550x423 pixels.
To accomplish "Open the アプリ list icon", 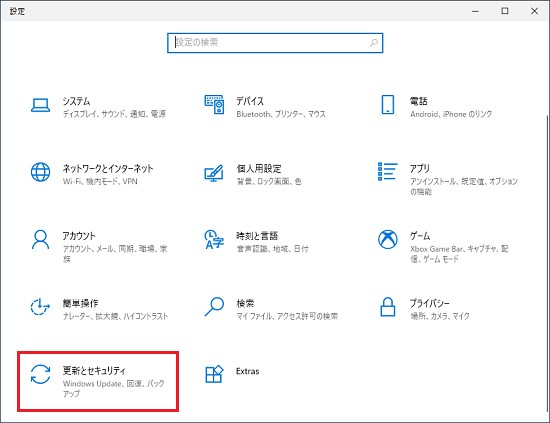I will (x=388, y=172).
